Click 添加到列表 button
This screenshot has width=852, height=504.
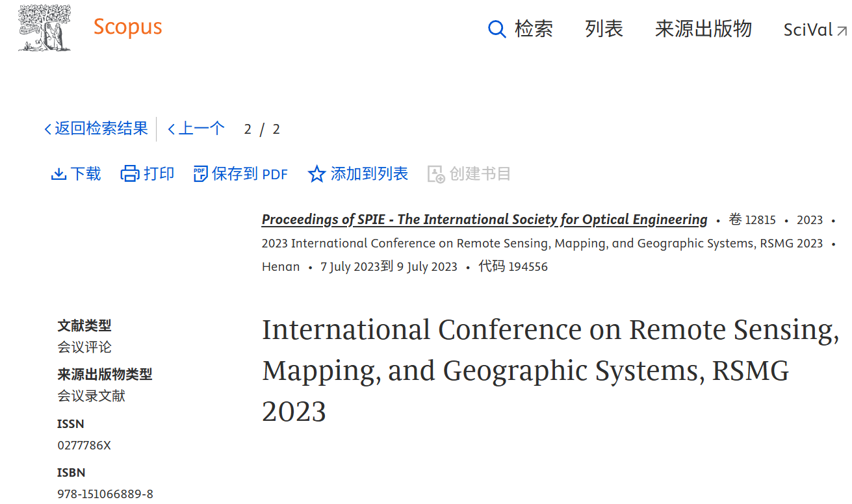358,174
